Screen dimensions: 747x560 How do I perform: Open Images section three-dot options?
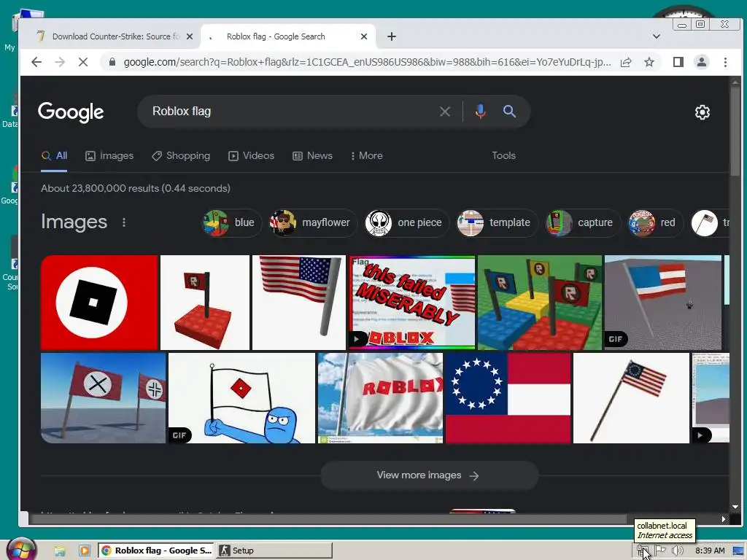click(x=124, y=222)
